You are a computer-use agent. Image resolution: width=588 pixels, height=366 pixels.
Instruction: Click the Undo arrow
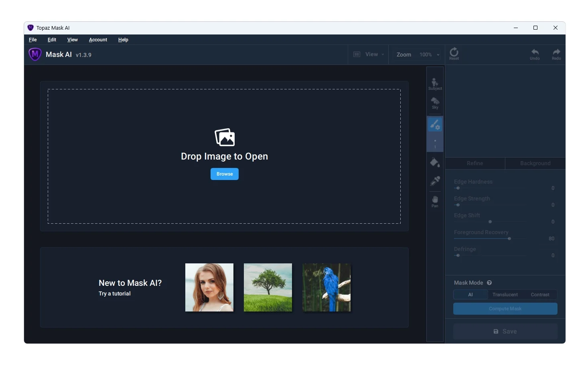click(535, 54)
